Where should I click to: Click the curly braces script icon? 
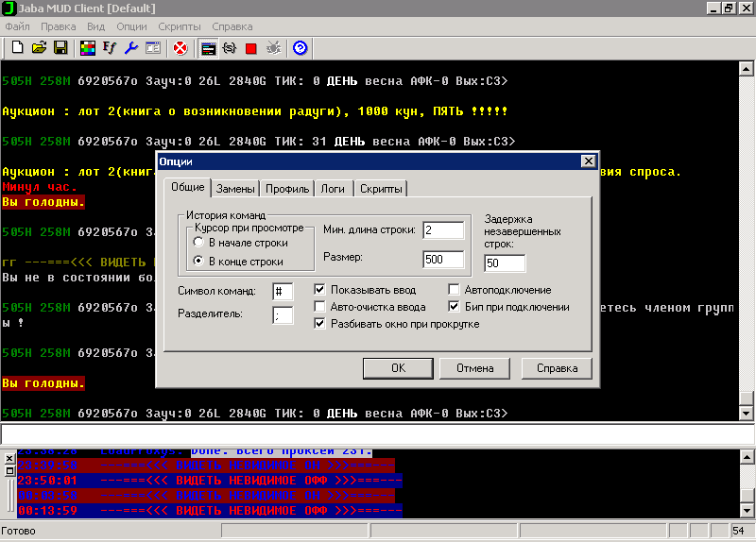230,47
